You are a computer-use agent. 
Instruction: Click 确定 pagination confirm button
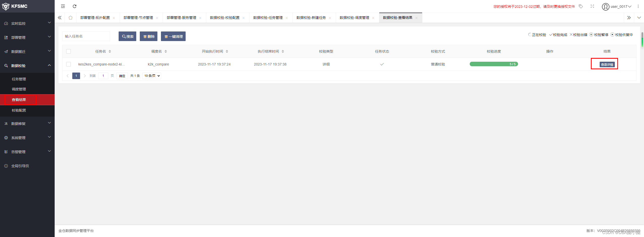pyautogui.click(x=122, y=76)
